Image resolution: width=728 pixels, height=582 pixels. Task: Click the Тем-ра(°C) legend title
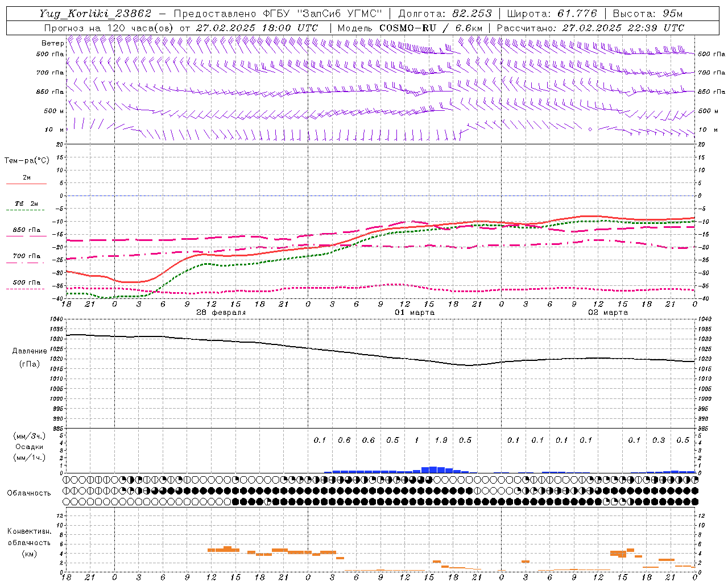click(x=27, y=161)
